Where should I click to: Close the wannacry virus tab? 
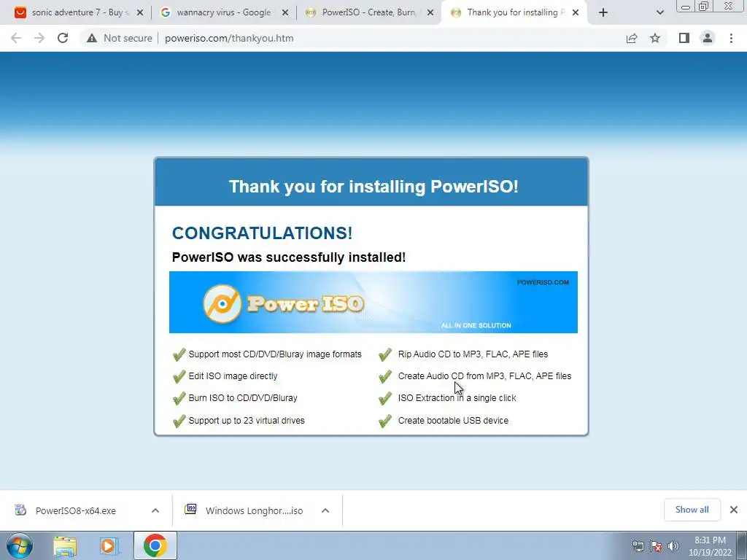[285, 13]
